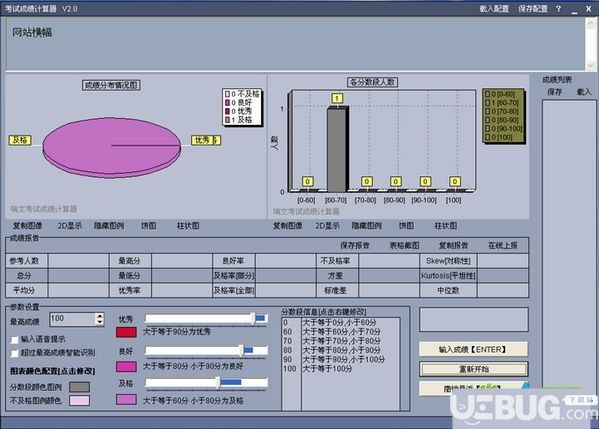Enable the 输入语音提示 checkbox
Viewport: 599px width, 429px height.
(15, 339)
